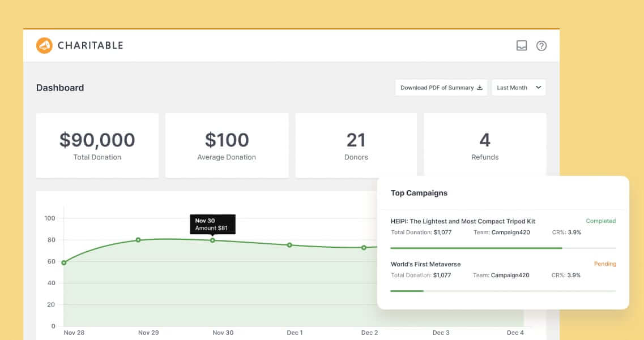
Task: Click Download PDF of Summary
Action: pos(437,87)
